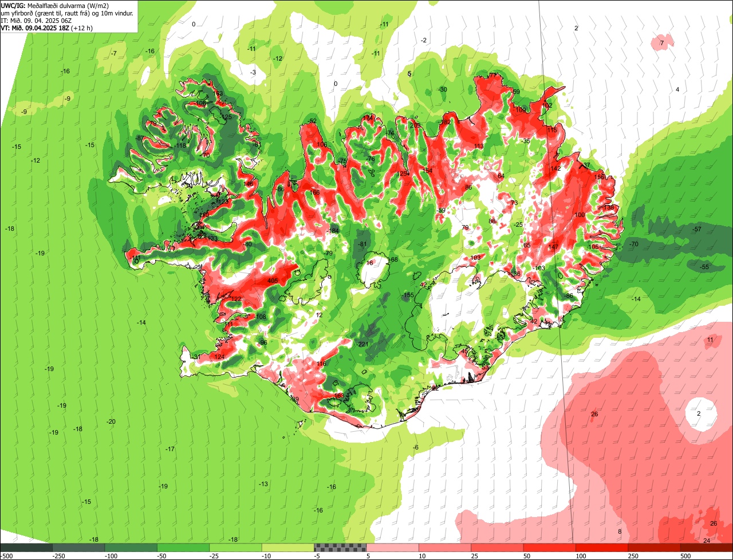
Task: Click the legend swatch between -100 and -50
Action: tap(131, 547)
